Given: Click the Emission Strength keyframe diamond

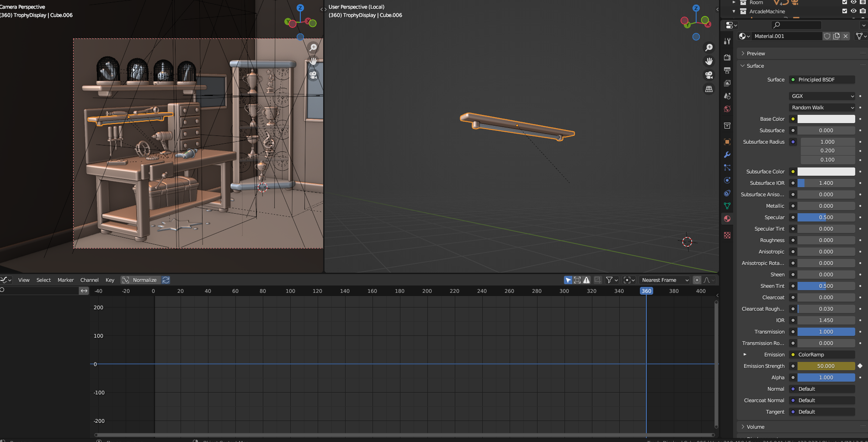Looking at the screenshot, I should [860, 366].
